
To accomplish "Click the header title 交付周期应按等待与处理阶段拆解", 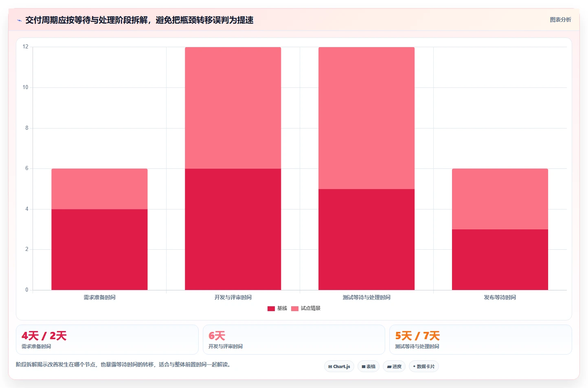I will click(x=139, y=20).
